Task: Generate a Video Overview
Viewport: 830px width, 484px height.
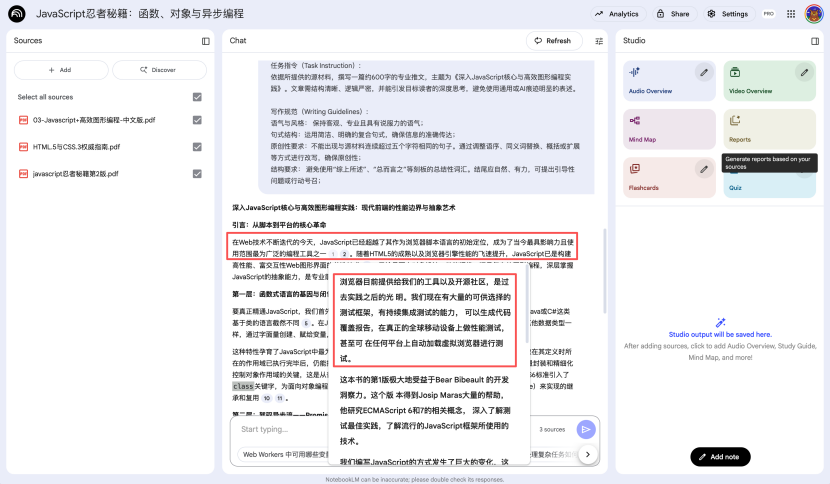Action: [770, 80]
